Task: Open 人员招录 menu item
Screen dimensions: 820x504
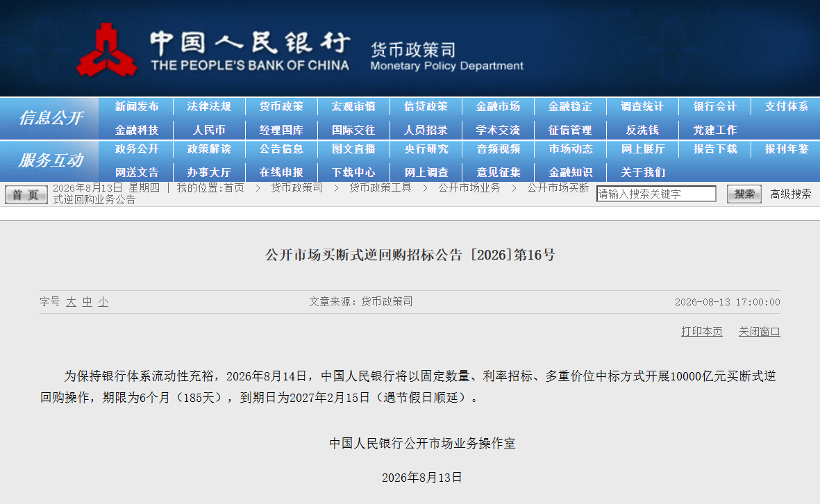Action: (426, 131)
